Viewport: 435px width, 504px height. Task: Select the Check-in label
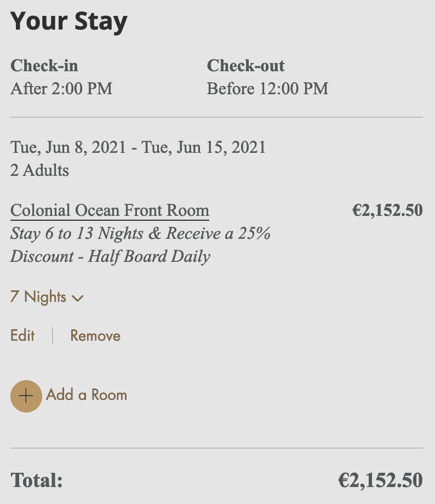coord(44,66)
